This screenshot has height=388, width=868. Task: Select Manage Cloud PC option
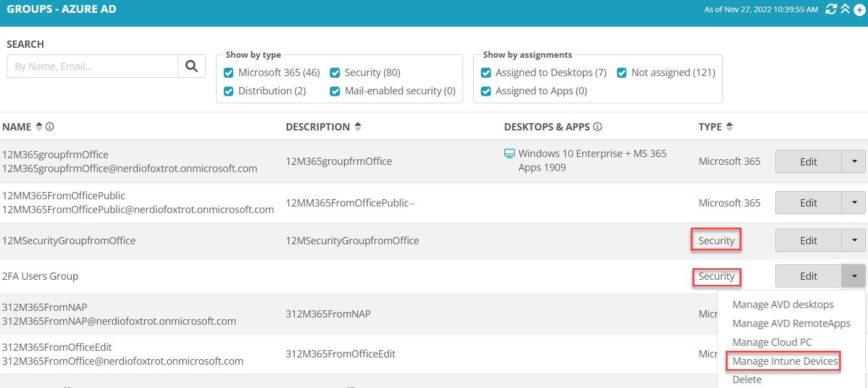point(772,342)
